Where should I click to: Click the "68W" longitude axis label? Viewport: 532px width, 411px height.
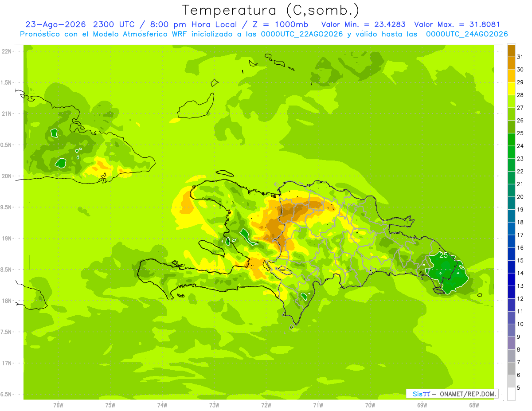tap(474, 405)
